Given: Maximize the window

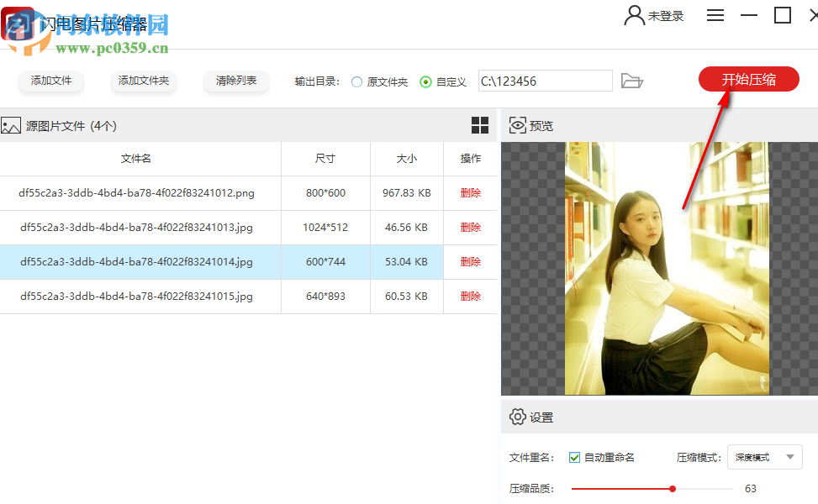Looking at the screenshot, I should tap(782, 15).
